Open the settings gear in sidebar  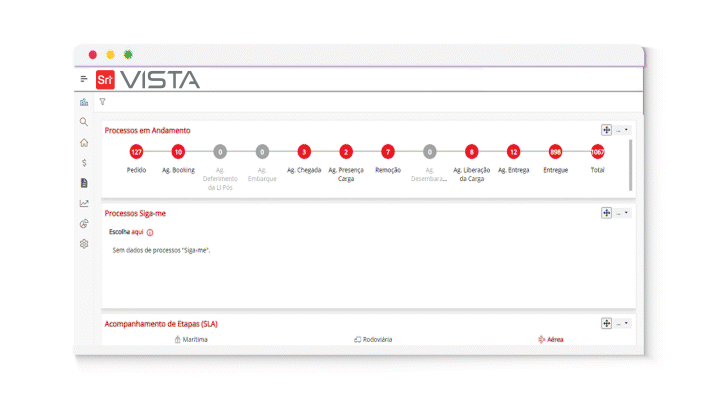pos(84,244)
